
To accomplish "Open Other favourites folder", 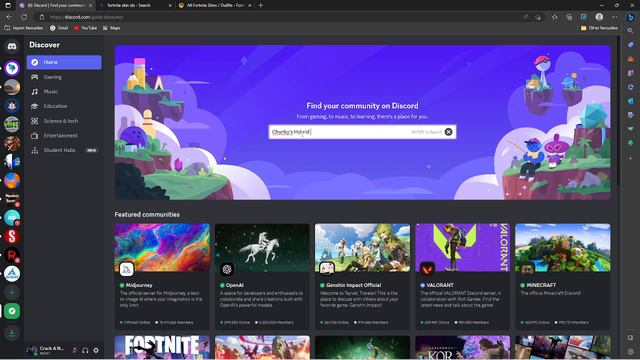I will (599, 28).
